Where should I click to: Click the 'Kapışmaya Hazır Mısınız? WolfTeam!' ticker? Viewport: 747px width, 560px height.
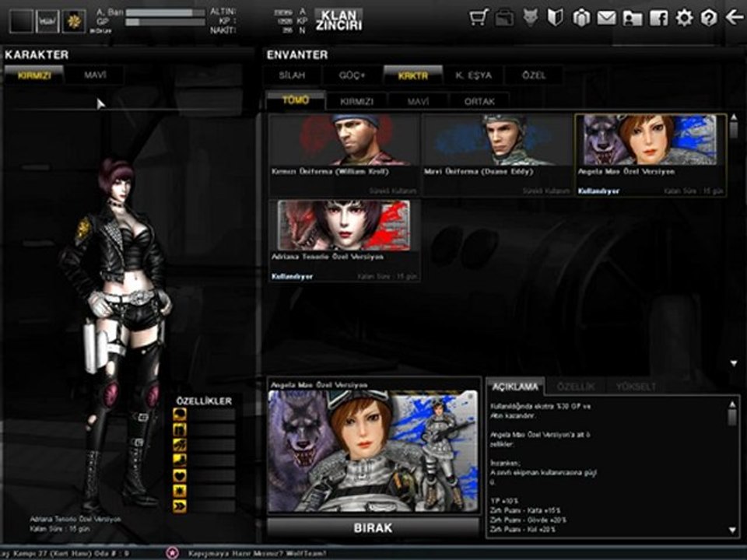[x=258, y=553]
